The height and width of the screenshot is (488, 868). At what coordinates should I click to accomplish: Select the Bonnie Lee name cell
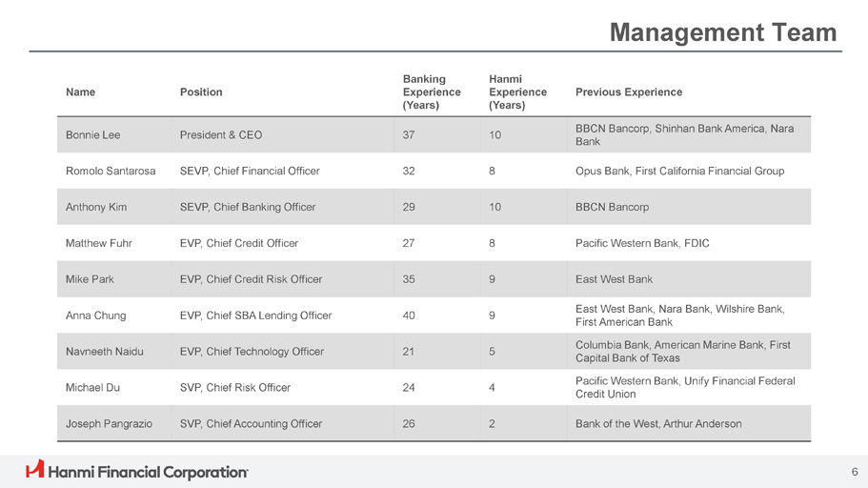91,135
